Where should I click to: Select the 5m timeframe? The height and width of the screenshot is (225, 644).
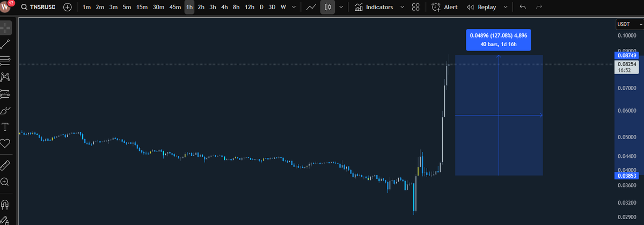[127, 8]
